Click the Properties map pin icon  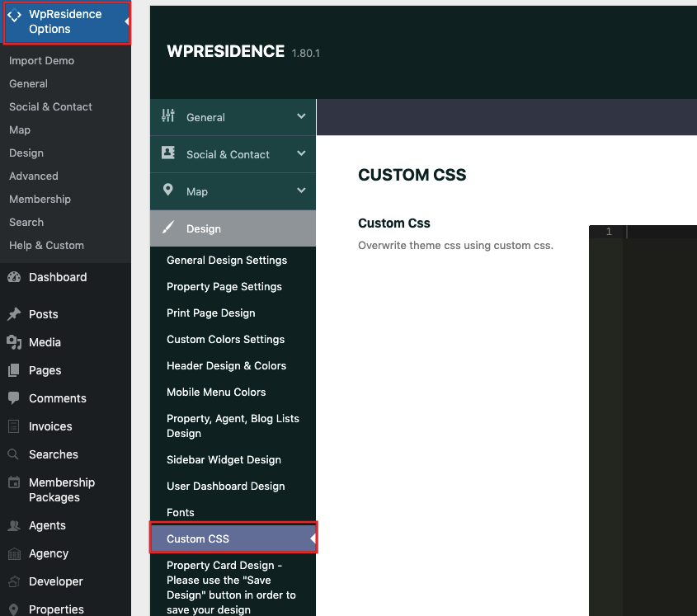[x=14, y=609]
